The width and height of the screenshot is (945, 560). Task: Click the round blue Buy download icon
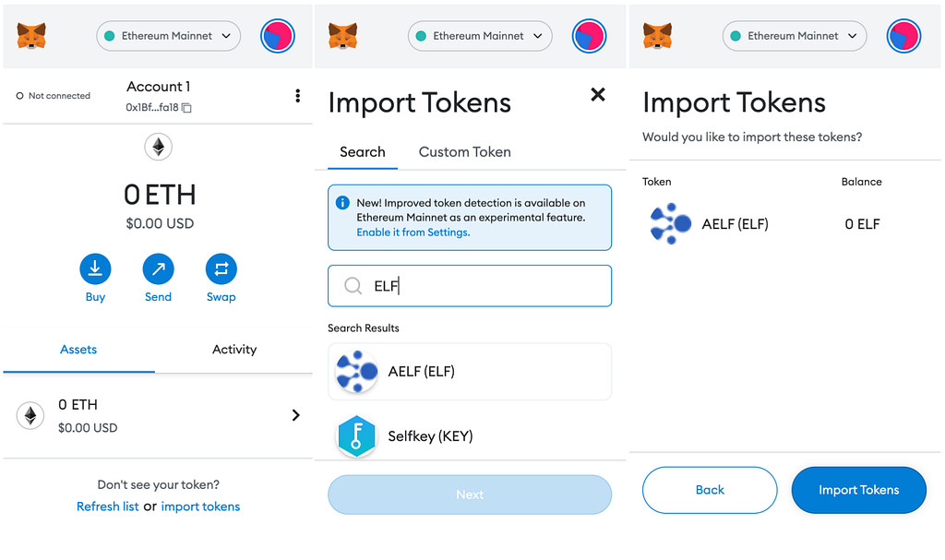click(95, 269)
